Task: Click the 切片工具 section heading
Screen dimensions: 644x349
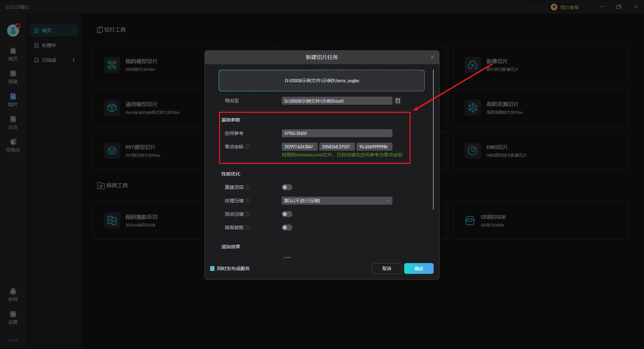Action: click(x=111, y=30)
